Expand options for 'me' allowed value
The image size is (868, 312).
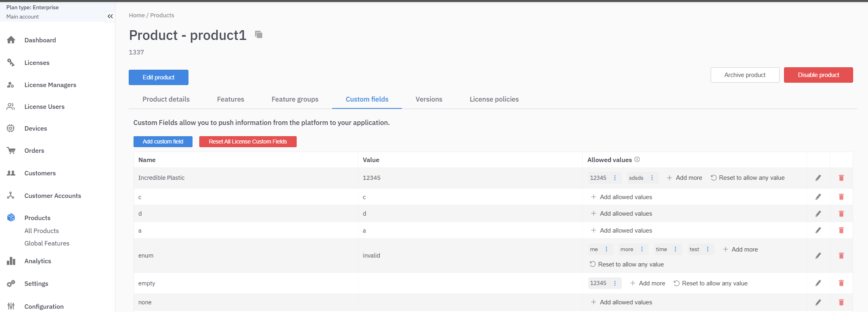(x=606, y=250)
